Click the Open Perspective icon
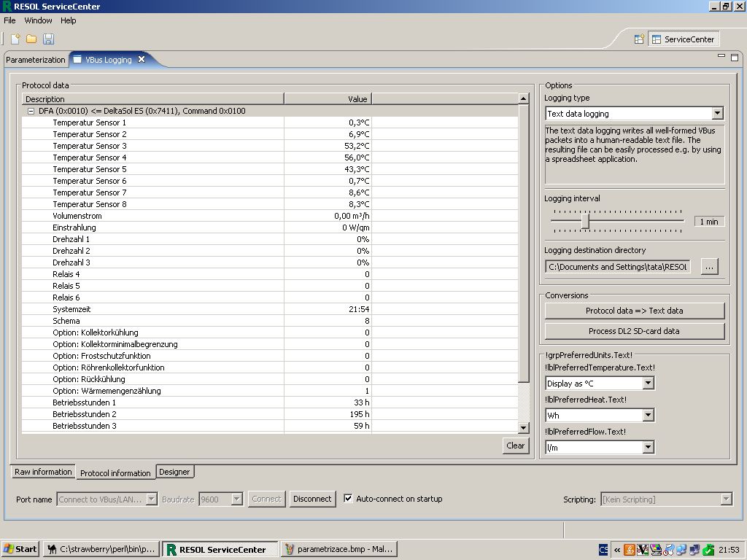This screenshot has width=747, height=560. click(x=638, y=39)
